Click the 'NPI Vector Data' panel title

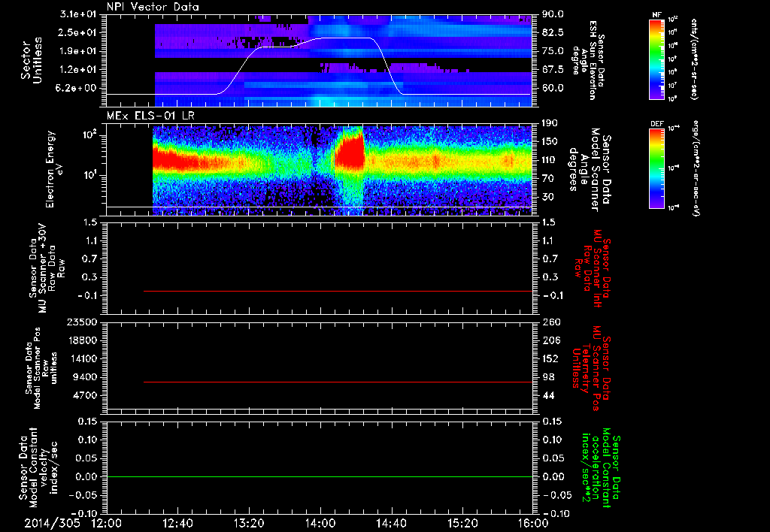[153, 7]
